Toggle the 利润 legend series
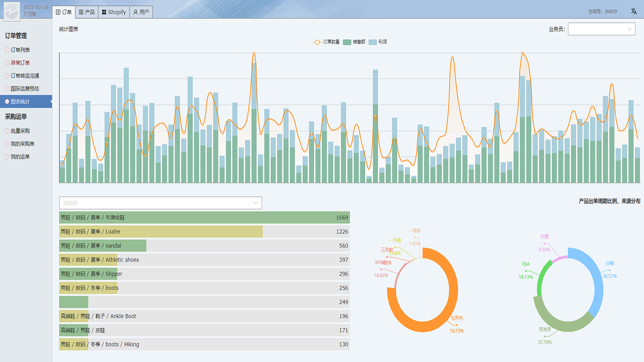This screenshot has width=644, height=362. point(378,42)
